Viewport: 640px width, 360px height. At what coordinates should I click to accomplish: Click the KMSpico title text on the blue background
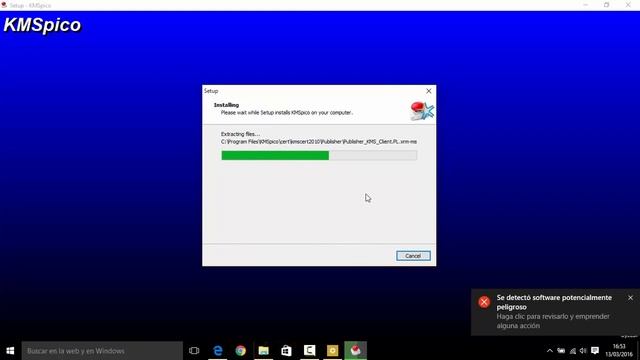[x=42, y=25]
